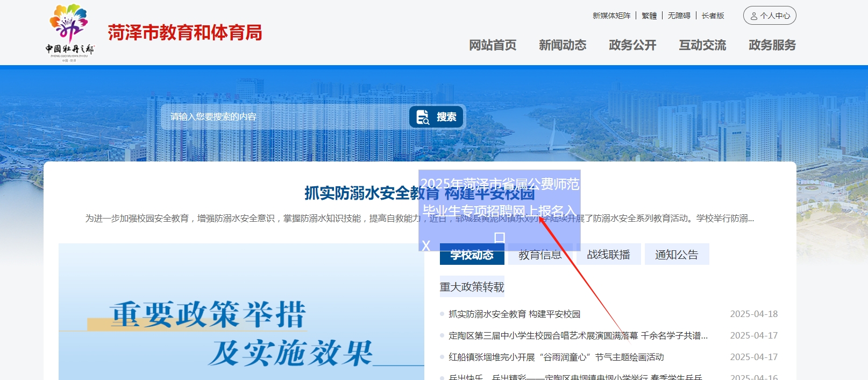The image size is (868, 380).
Task: Open the 个人中心 personal center button
Action: (770, 16)
